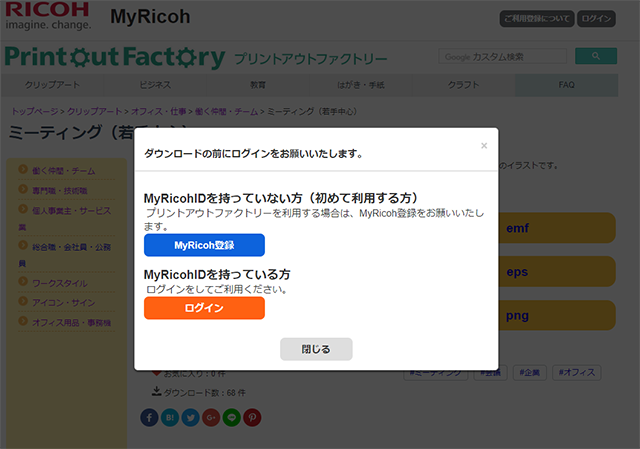This screenshot has height=449, width=640.
Task: Click the arrow icon beside 専門職・技術職
Action: [23, 189]
